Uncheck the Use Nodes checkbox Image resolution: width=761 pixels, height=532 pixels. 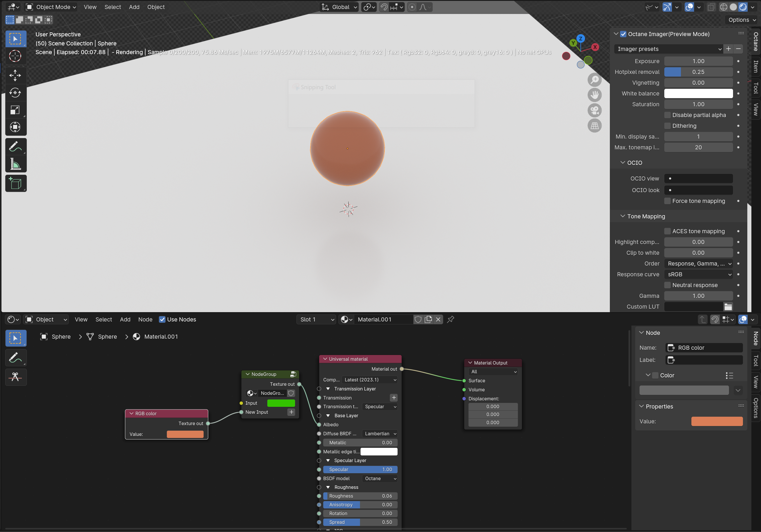(x=163, y=319)
